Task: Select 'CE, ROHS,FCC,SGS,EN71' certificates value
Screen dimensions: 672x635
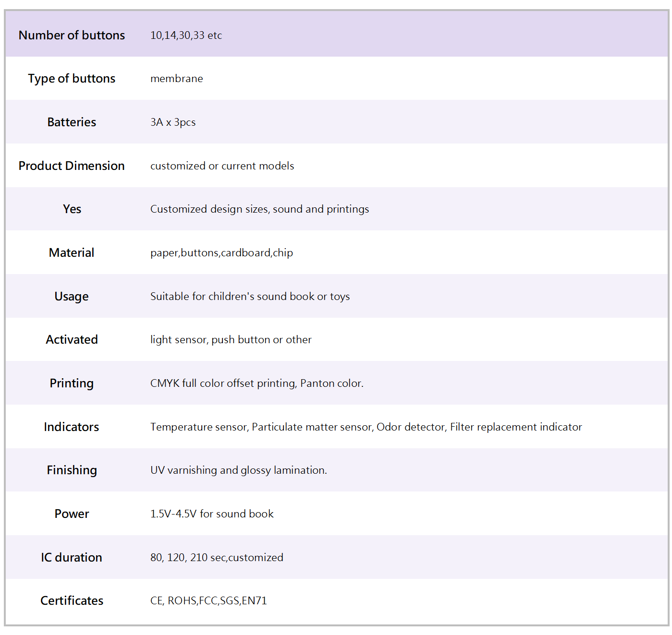Action: tap(208, 600)
